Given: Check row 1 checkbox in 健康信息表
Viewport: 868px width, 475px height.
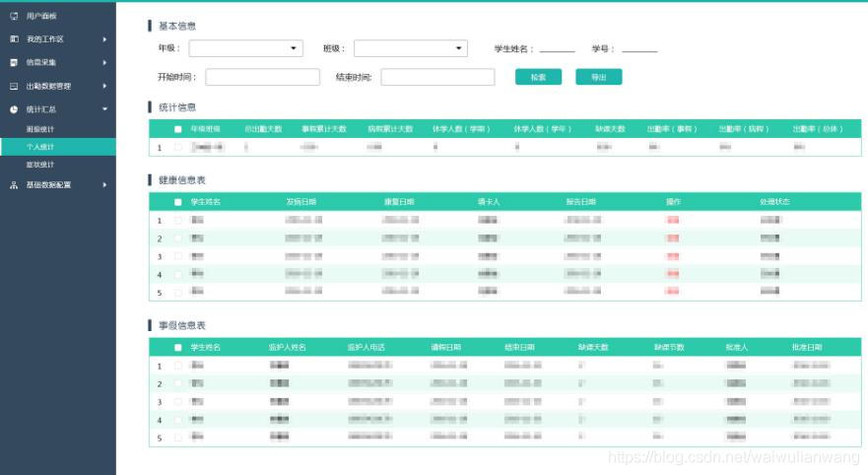Looking at the screenshot, I should coord(177,221).
